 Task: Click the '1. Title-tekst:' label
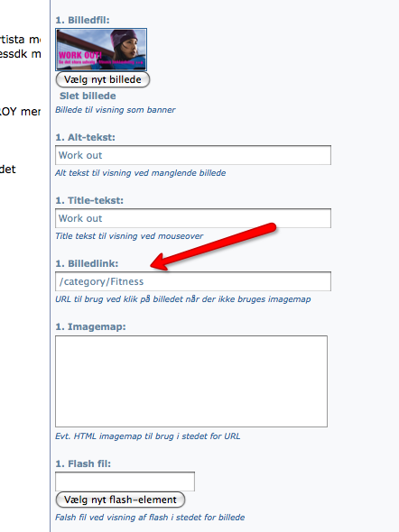coord(89,200)
